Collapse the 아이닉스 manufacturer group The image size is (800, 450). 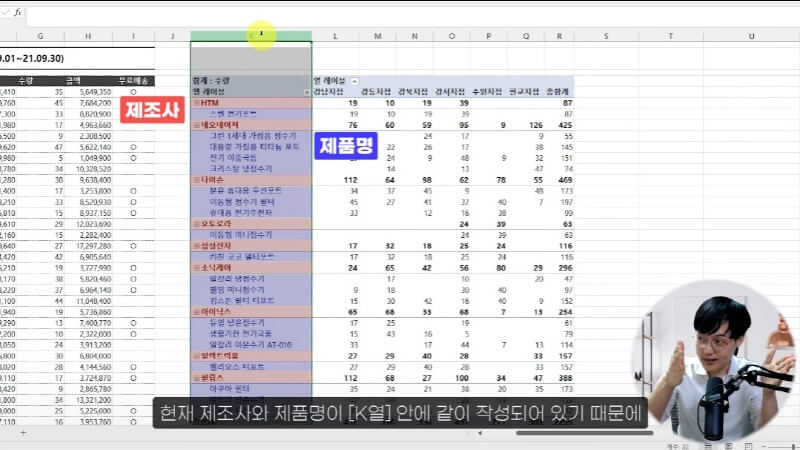[x=196, y=312]
